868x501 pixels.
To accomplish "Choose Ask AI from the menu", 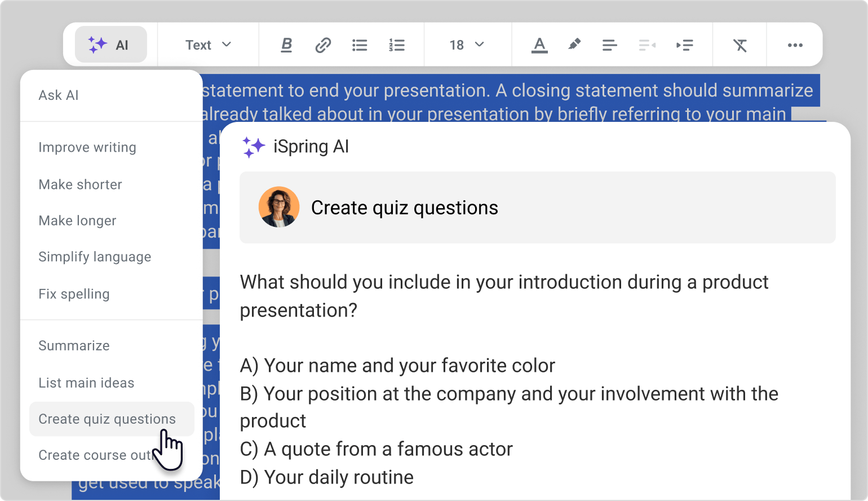I will [x=59, y=95].
